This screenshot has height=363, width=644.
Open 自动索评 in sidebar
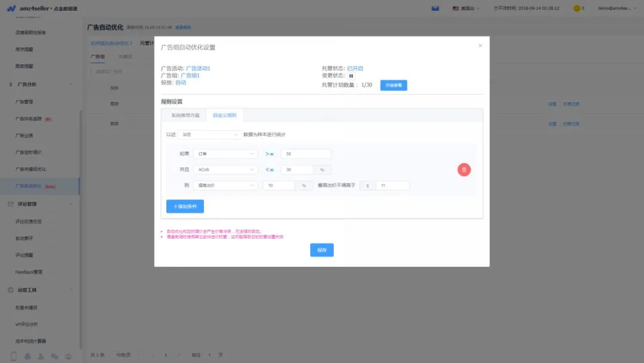24,238
